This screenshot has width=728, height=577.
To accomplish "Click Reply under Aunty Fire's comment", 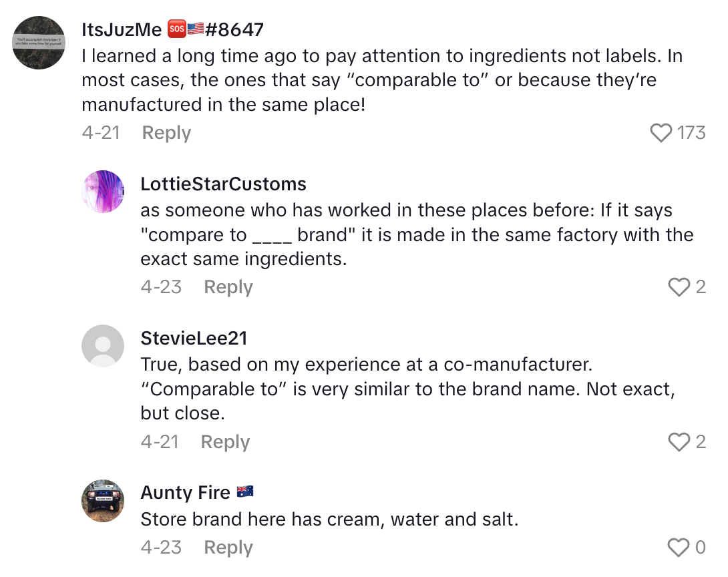I will (x=228, y=547).
